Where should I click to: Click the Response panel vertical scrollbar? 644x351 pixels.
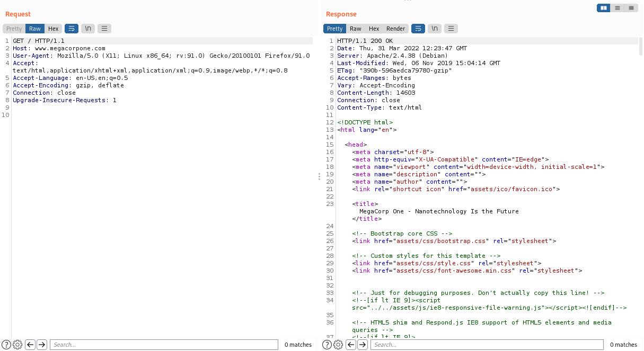coord(641,47)
